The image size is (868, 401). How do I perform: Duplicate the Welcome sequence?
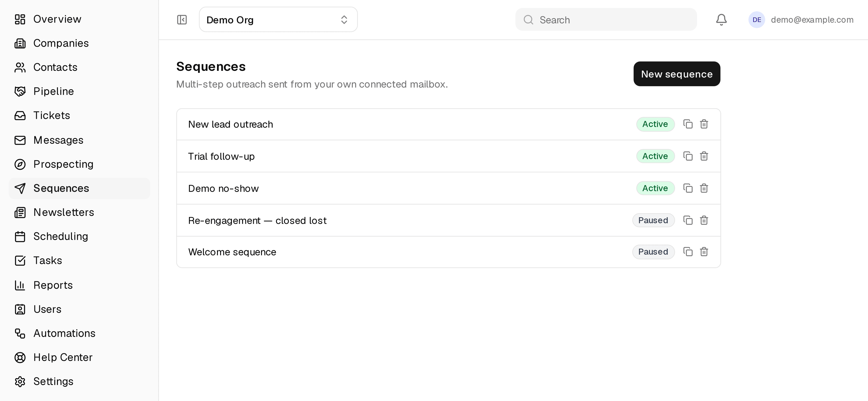[x=688, y=252]
